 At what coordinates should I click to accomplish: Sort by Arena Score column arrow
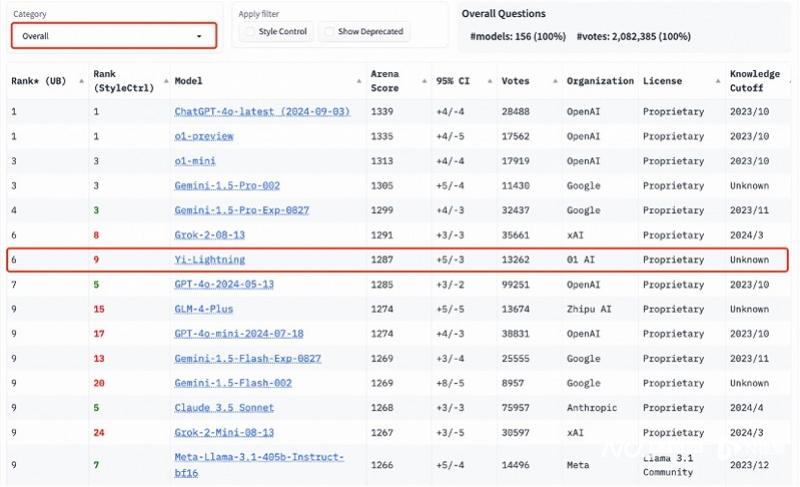point(424,81)
